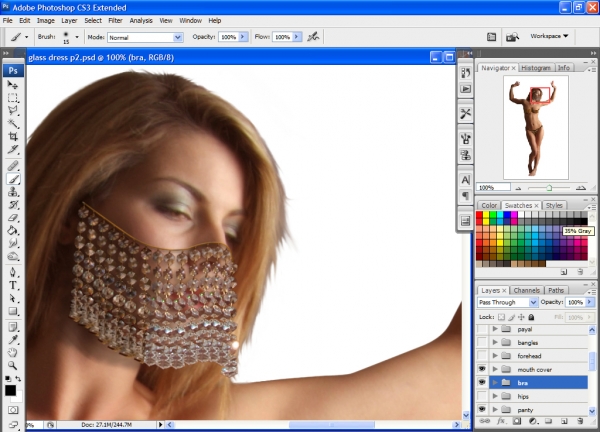Switch to the Color tab
Image resolution: width=600 pixels, height=432 pixels.
[489, 205]
